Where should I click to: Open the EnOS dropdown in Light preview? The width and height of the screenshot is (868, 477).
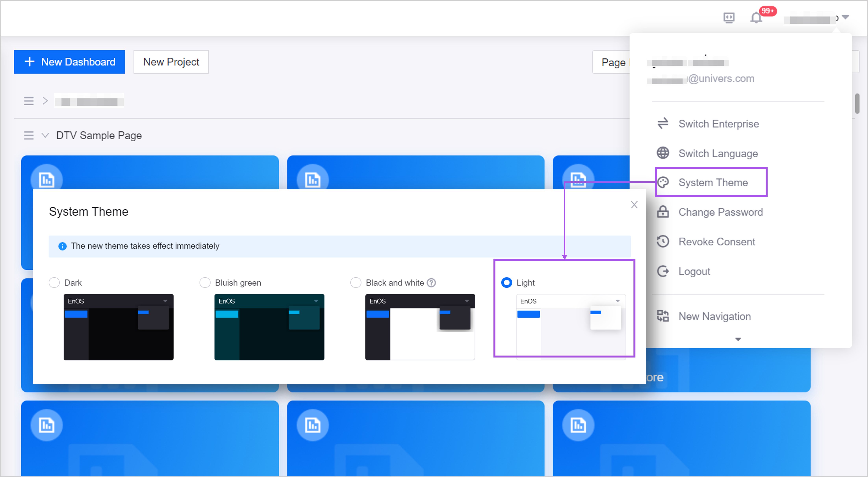pyautogui.click(x=618, y=300)
